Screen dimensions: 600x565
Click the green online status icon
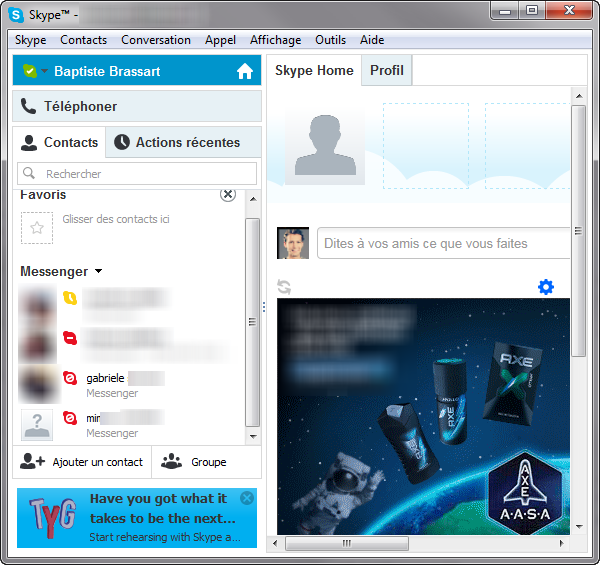click(30, 71)
